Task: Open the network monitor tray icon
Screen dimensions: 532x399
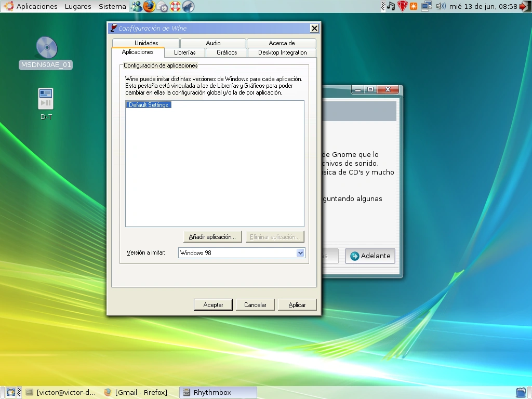Action: [x=426, y=6]
